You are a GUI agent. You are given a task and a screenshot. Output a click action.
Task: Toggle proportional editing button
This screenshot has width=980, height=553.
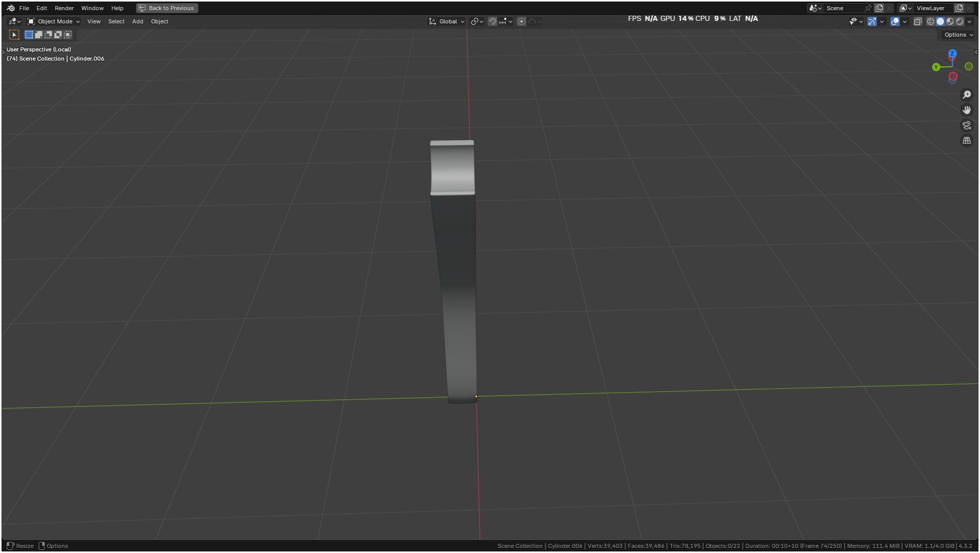point(522,21)
